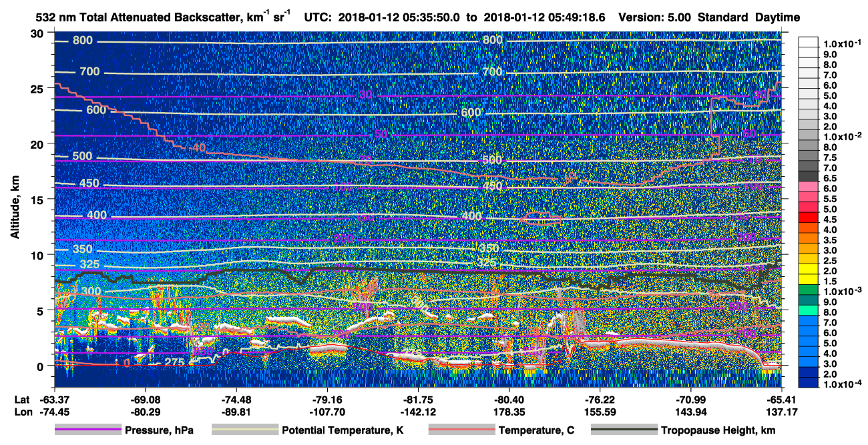Click the 'Potential Temperature, K' legend label
The height and width of the screenshot is (445, 868).
pos(343,431)
